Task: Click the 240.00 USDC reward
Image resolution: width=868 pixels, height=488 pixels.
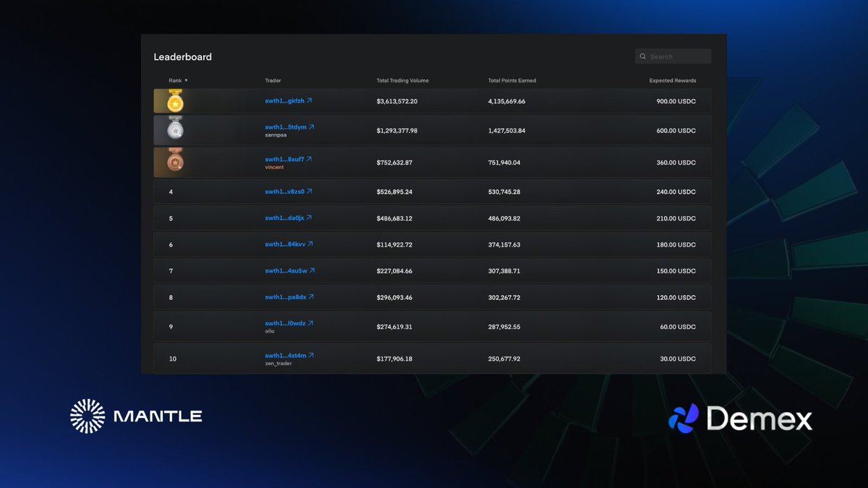Action: click(x=676, y=192)
